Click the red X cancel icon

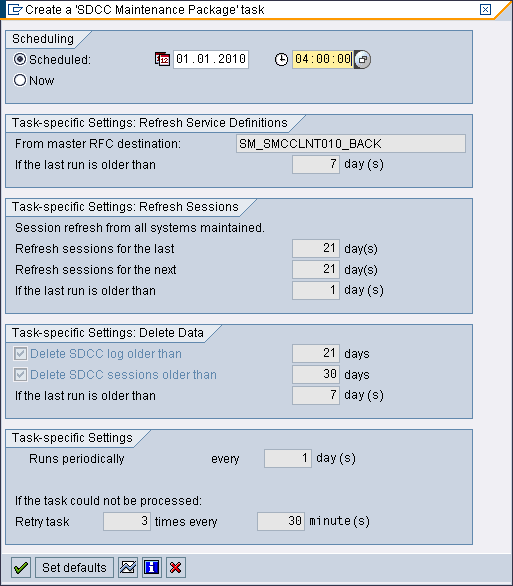pyautogui.click(x=175, y=568)
